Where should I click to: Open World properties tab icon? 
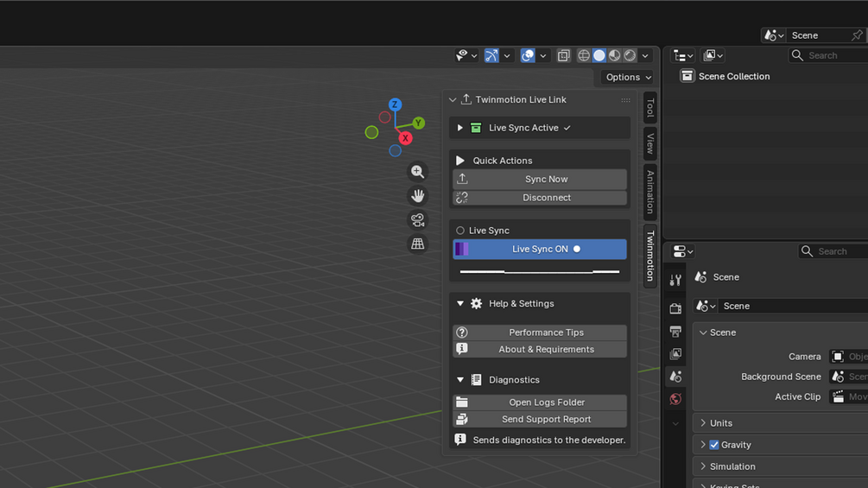coord(675,399)
